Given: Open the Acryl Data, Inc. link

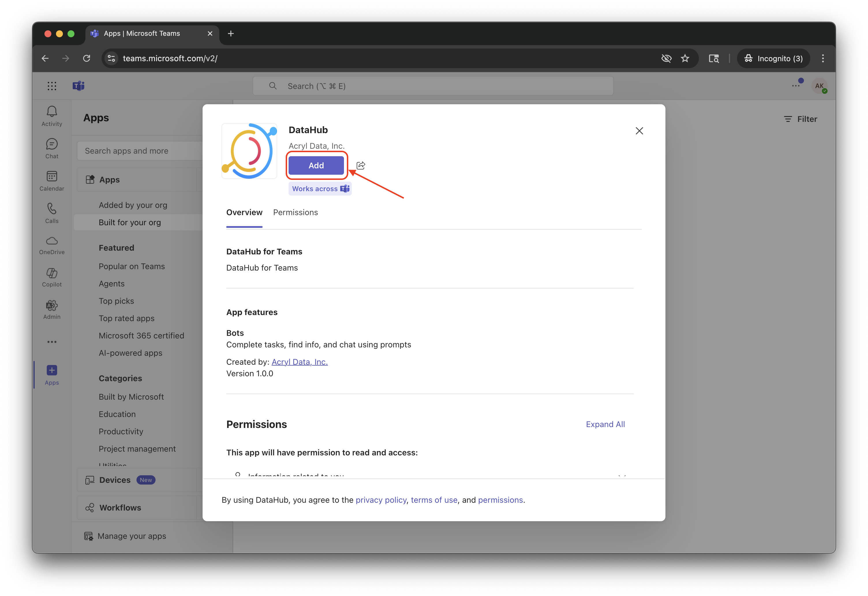Looking at the screenshot, I should click(300, 362).
